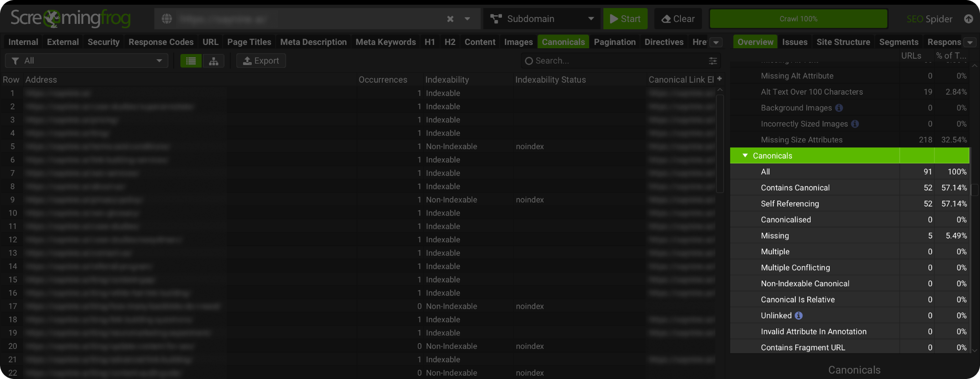
Task: Click the Crawl 100% progress bar
Action: [798, 19]
